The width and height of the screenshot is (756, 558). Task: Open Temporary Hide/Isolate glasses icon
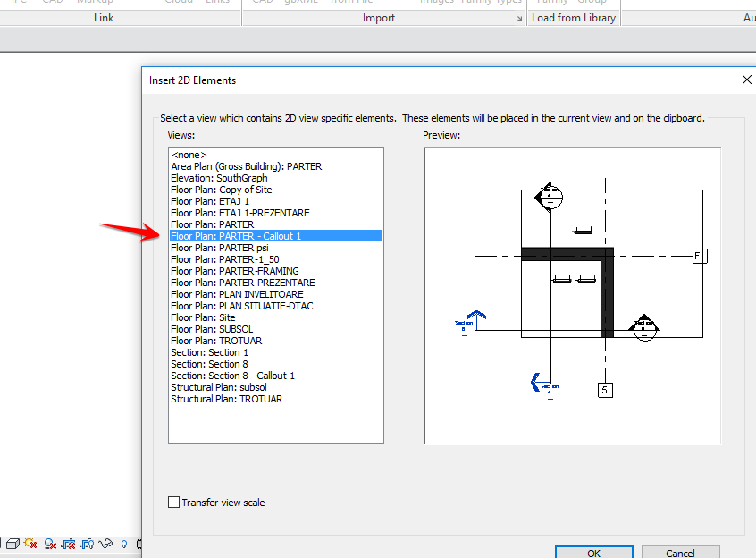(105, 543)
